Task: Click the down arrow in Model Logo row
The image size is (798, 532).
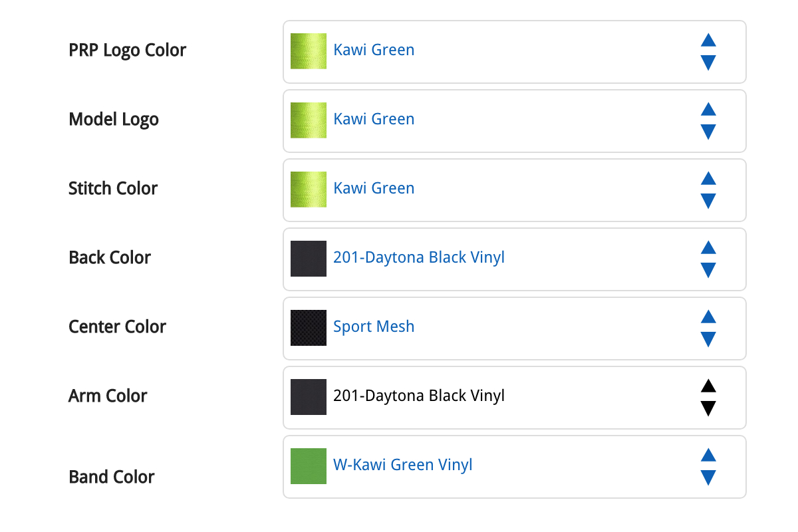Action: coord(708,132)
